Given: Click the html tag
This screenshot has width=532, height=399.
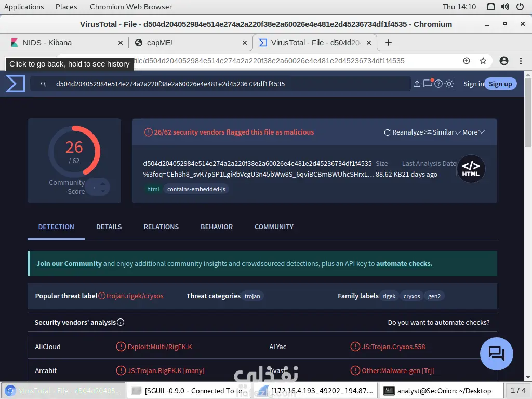Looking at the screenshot, I should pos(153,189).
